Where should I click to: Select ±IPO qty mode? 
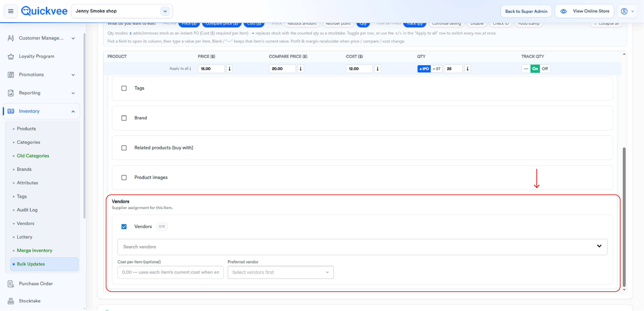pos(424,69)
